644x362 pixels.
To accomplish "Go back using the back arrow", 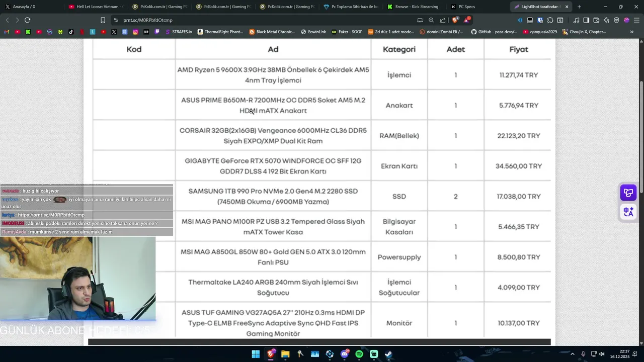I will (x=7, y=20).
